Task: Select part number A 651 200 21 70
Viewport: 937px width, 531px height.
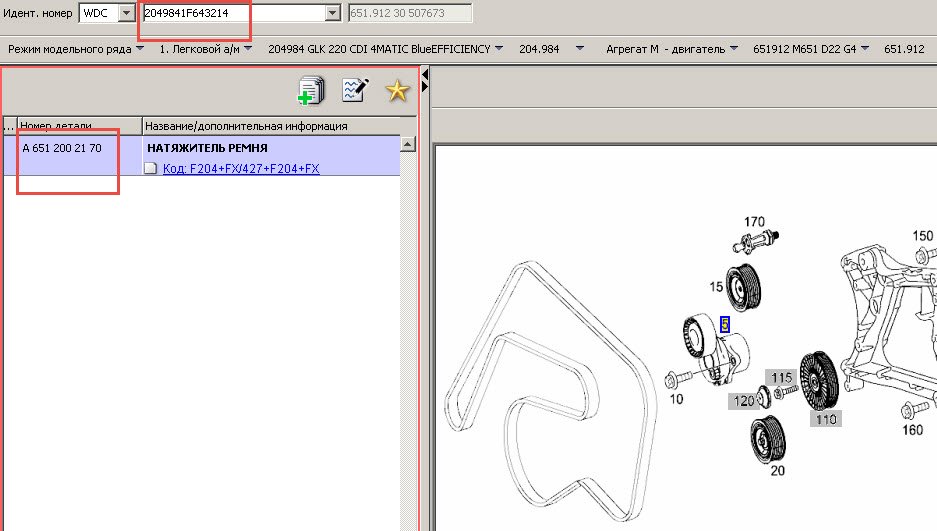Action: click(x=62, y=148)
